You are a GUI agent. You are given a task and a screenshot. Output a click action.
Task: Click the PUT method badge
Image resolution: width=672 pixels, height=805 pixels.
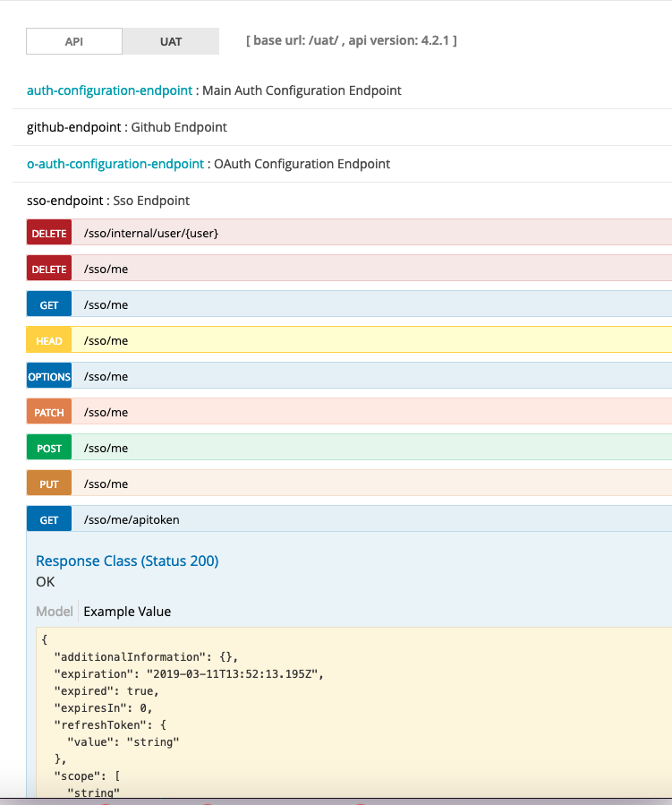point(49,484)
